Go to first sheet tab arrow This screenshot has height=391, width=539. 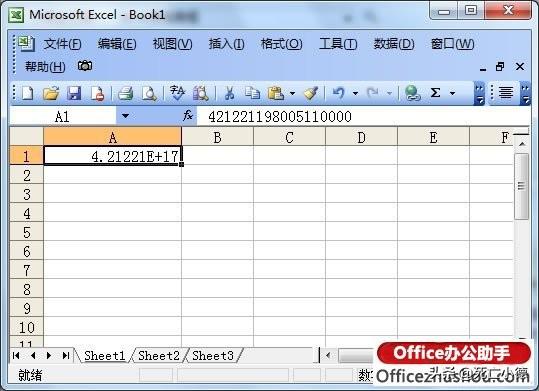click(x=16, y=356)
